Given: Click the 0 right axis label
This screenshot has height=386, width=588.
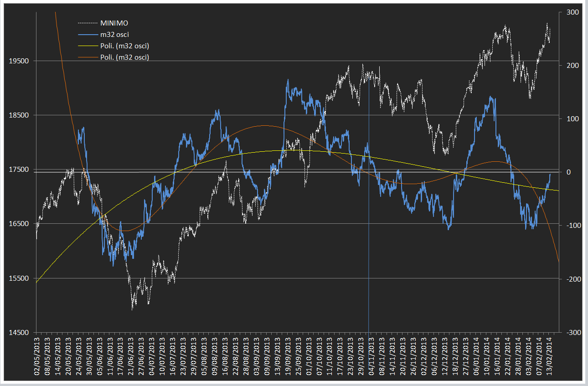Looking at the screenshot, I should [x=567, y=172].
